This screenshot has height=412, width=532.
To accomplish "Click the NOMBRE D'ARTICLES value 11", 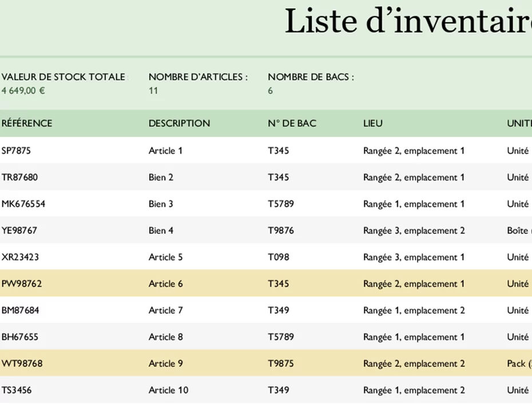I will [153, 90].
